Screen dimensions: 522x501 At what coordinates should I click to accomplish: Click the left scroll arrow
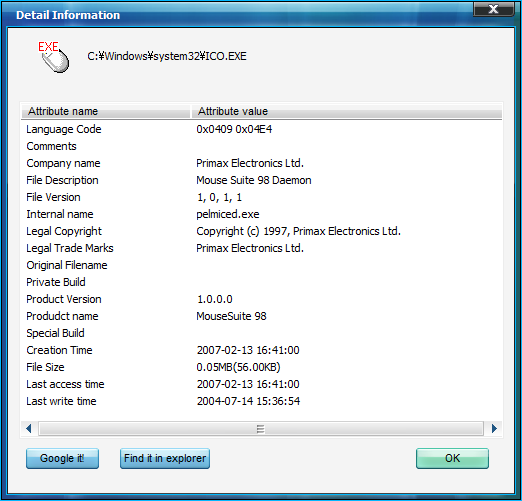29,428
